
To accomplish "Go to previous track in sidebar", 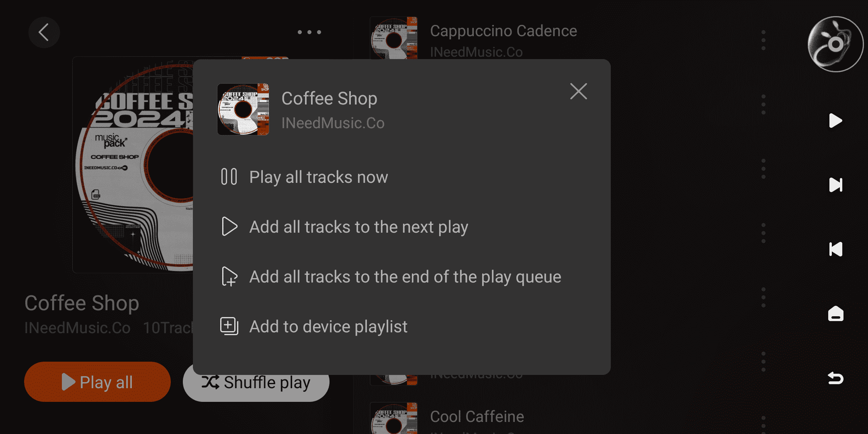I will click(x=835, y=249).
